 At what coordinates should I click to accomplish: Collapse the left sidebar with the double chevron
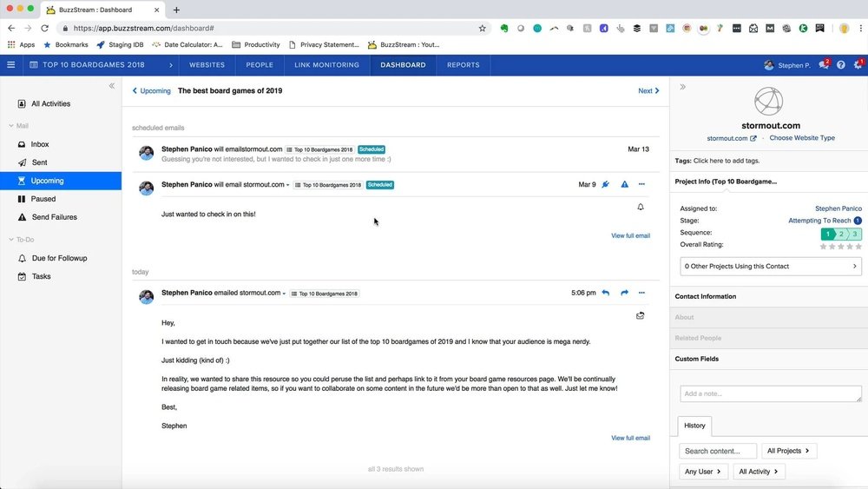pos(112,86)
